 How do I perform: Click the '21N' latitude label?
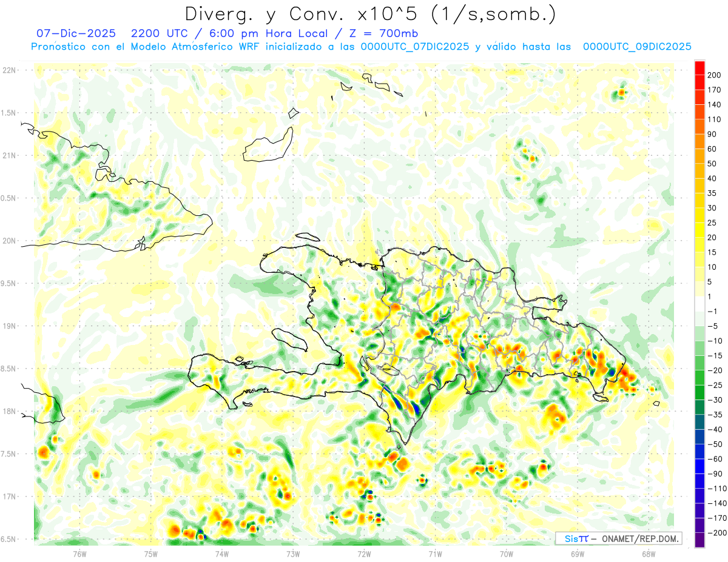click(x=9, y=155)
